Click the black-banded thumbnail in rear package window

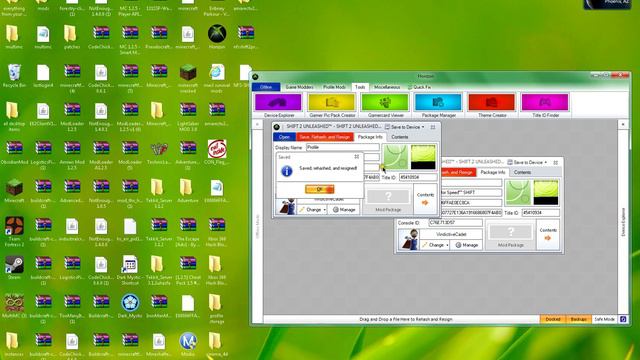546,192
